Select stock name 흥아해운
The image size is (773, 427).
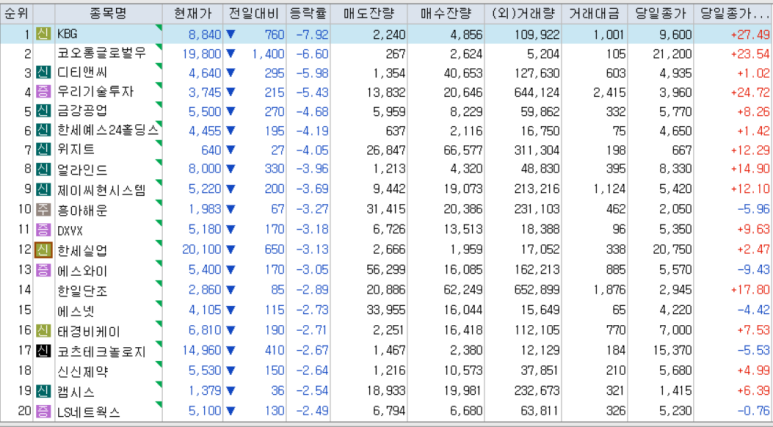[x=82, y=211]
